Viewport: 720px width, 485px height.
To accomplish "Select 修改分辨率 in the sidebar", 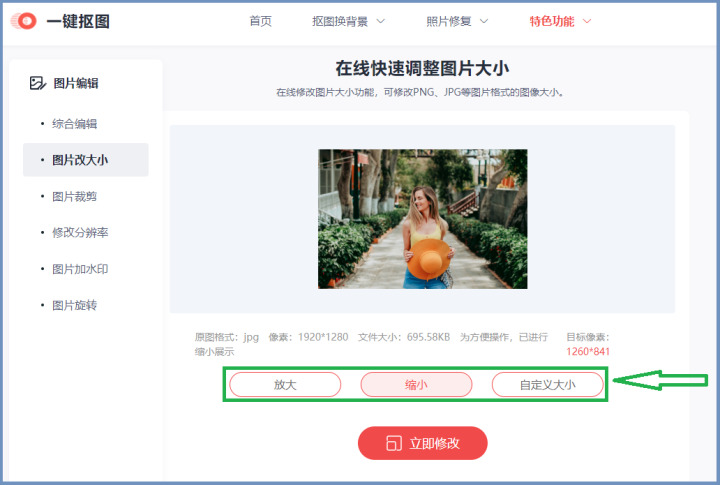I will pyautogui.click(x=80, y=232).
